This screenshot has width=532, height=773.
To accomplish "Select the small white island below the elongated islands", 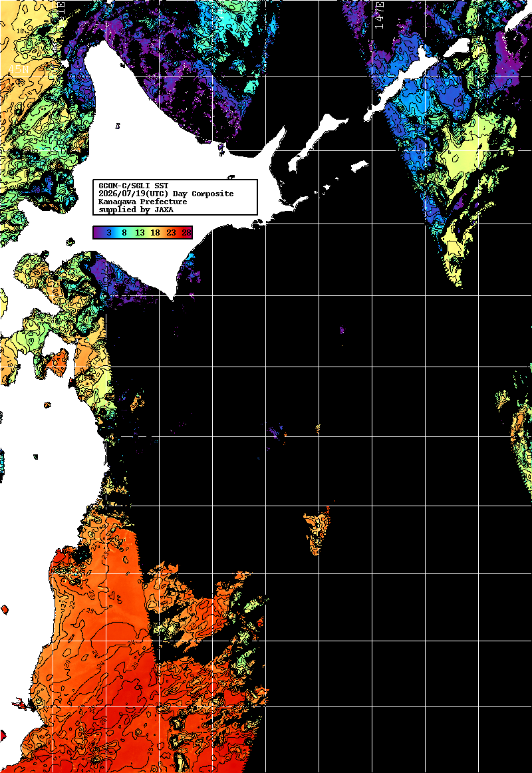I will (360, 166).
